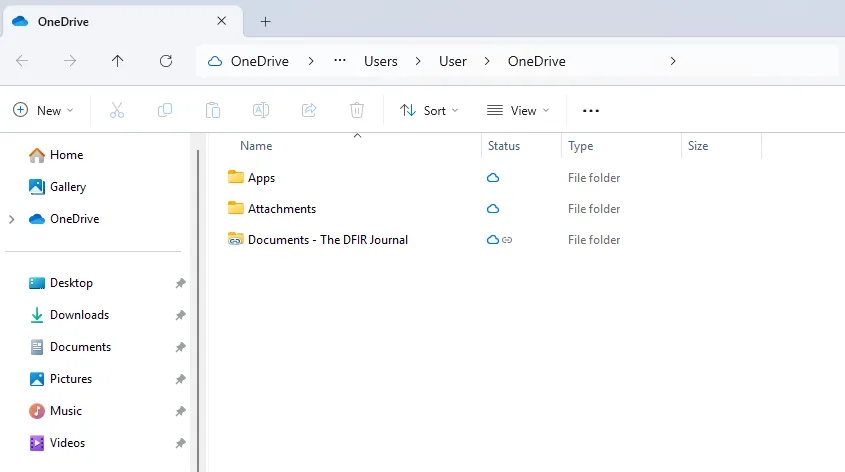Open Documents in quick access

click(70, 347)
